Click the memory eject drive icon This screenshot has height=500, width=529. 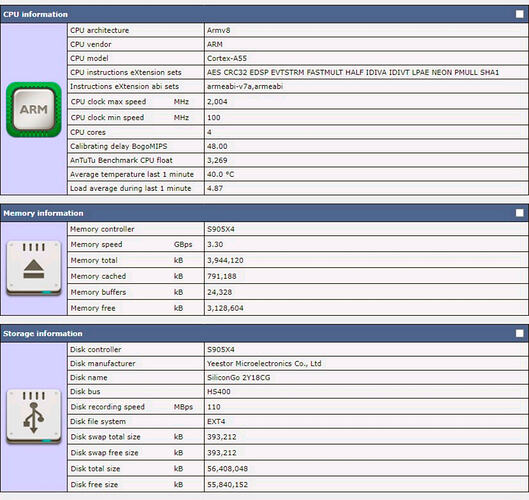point(34,268)
